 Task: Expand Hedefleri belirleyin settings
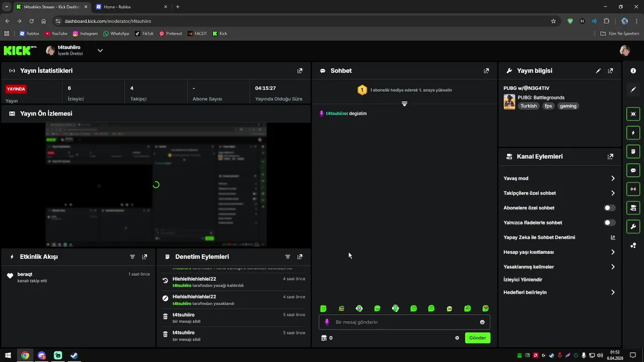pos(613,292)
